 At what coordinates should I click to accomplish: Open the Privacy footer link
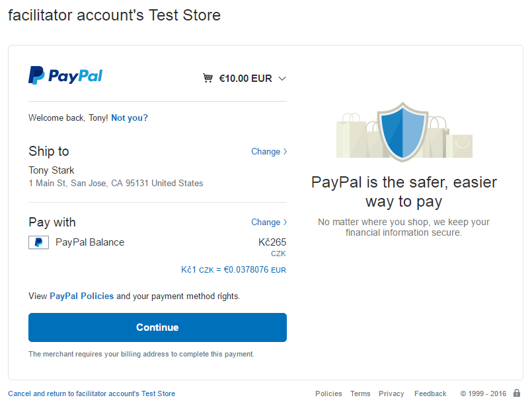pos(391,393)
